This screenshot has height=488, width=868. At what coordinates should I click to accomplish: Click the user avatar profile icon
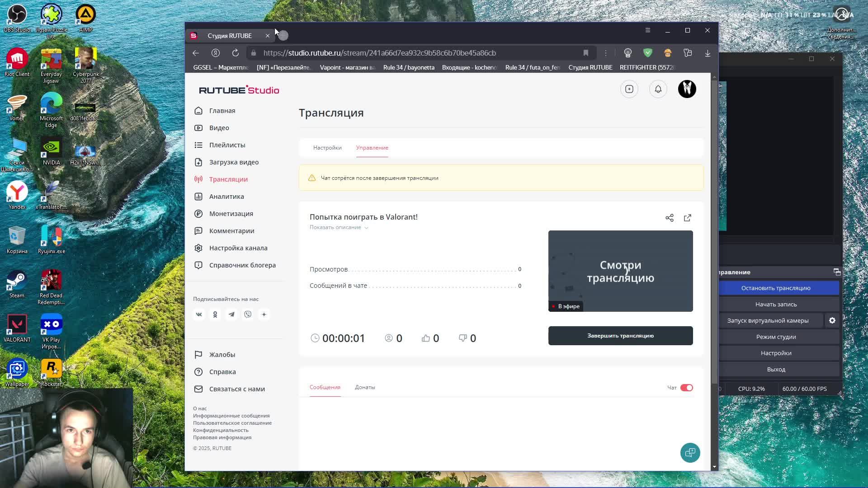[687, 89]
